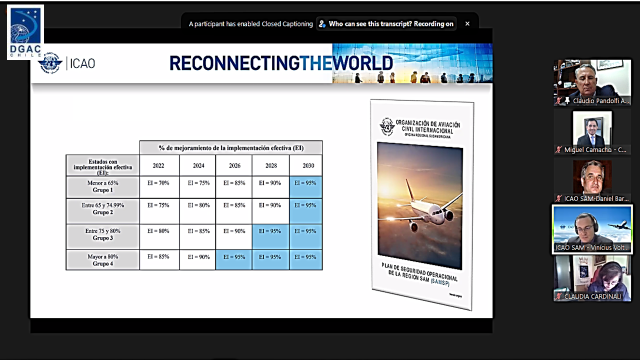Click muted microphone icon on Claudio Pandolfi's tile
This screenshot has height=360, width=640.
point(559,100)
